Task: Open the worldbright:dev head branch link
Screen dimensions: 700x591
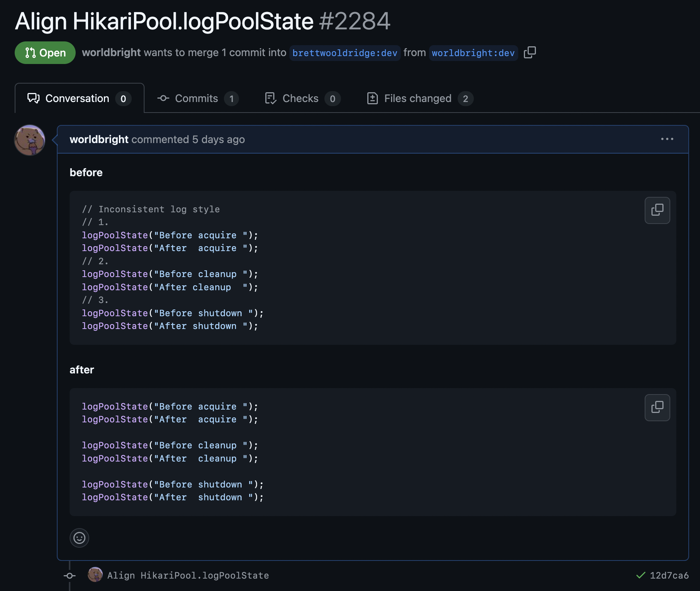Action: click(x=473, y=53)
